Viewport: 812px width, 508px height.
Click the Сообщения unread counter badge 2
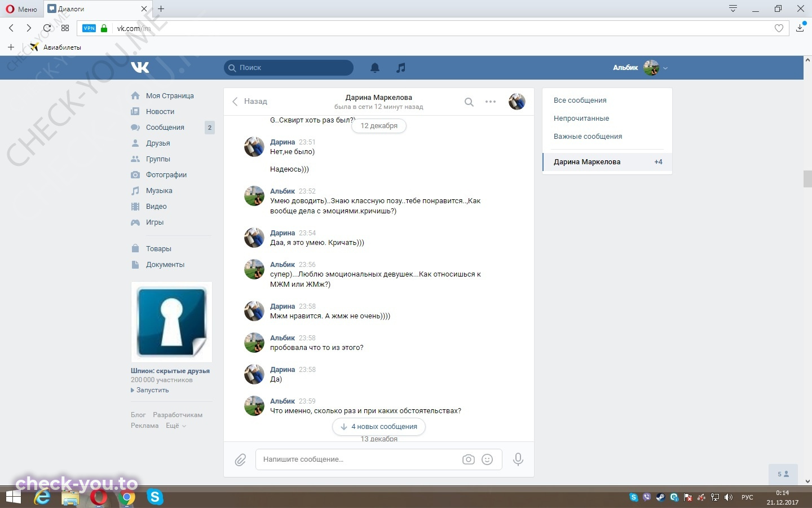pyautogui.click(x=210, y=128)
